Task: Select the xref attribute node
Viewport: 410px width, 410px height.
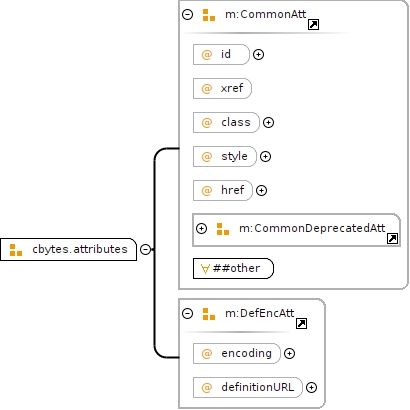Action: pos(222,89)
